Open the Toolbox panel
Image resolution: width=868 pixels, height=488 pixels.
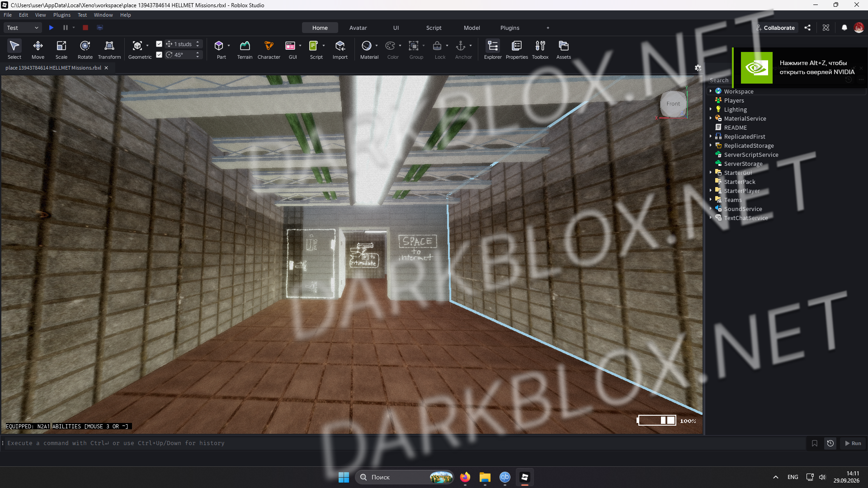coord(540,50)
